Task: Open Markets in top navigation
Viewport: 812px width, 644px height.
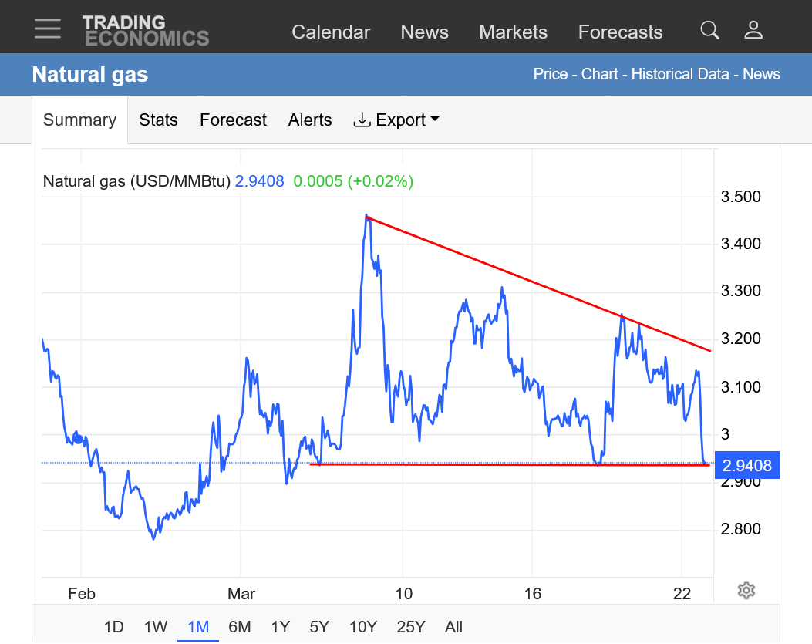Action: point(514,32)
